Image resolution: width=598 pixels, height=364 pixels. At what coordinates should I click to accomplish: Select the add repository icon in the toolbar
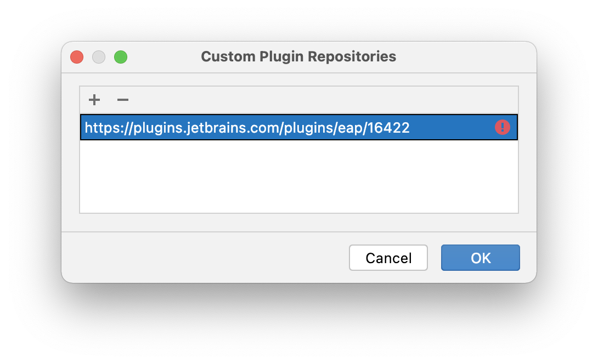pos(94,100)
